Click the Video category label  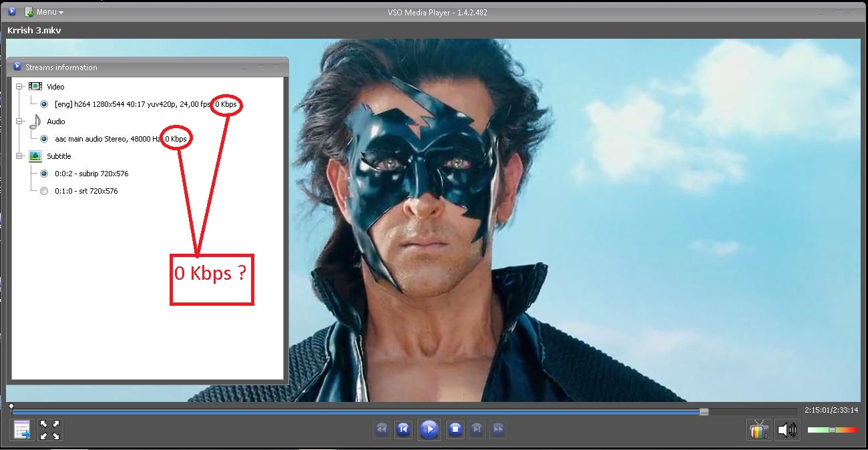click(55, 87)
